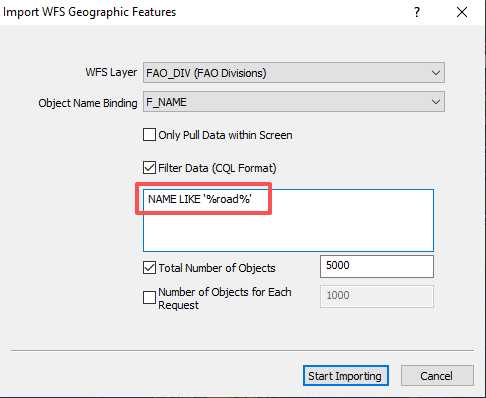This screenshot has height=398, width=486.
Task: Click the dialog title Import WFS Geographic Features
Action: pos(89,12)
